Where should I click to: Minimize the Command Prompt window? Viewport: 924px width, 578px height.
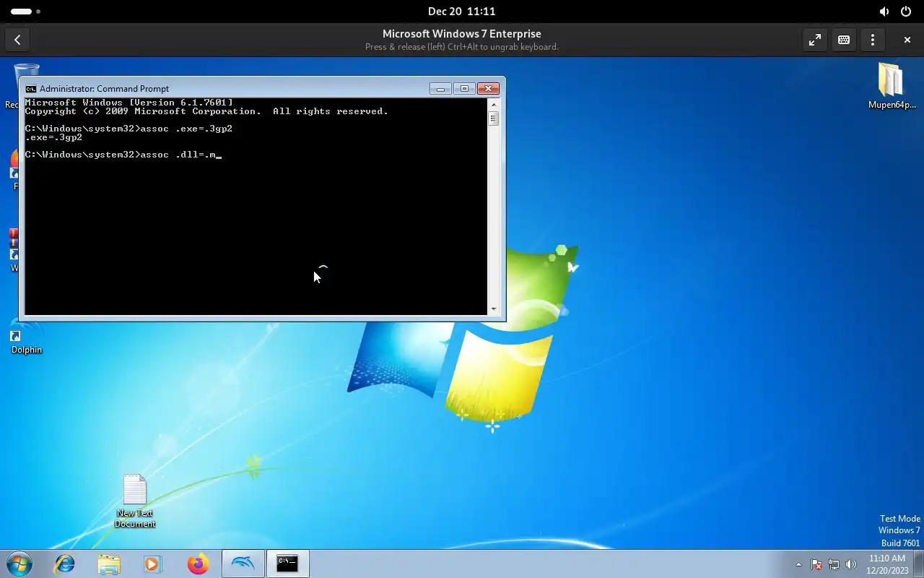pos(440,88)
